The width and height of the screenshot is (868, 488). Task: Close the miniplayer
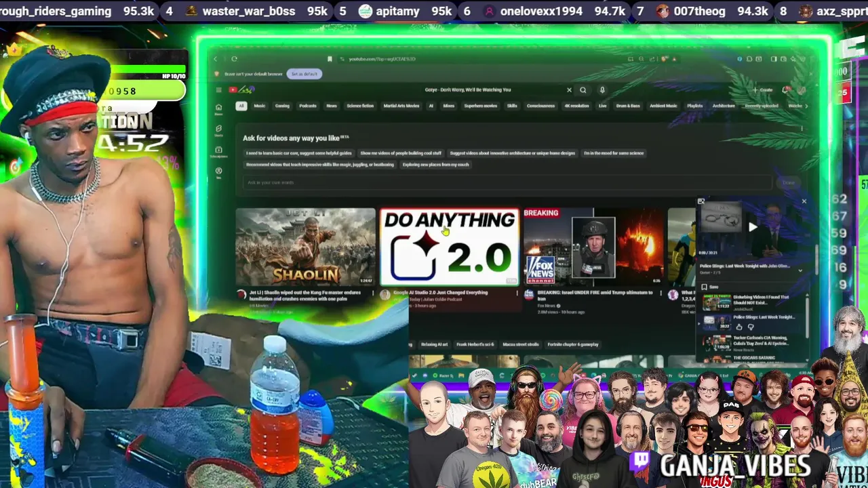pos(804,201)
